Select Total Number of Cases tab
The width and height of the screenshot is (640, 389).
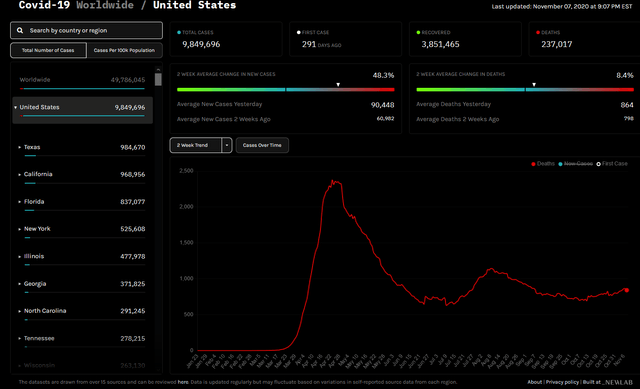point(48,50)
